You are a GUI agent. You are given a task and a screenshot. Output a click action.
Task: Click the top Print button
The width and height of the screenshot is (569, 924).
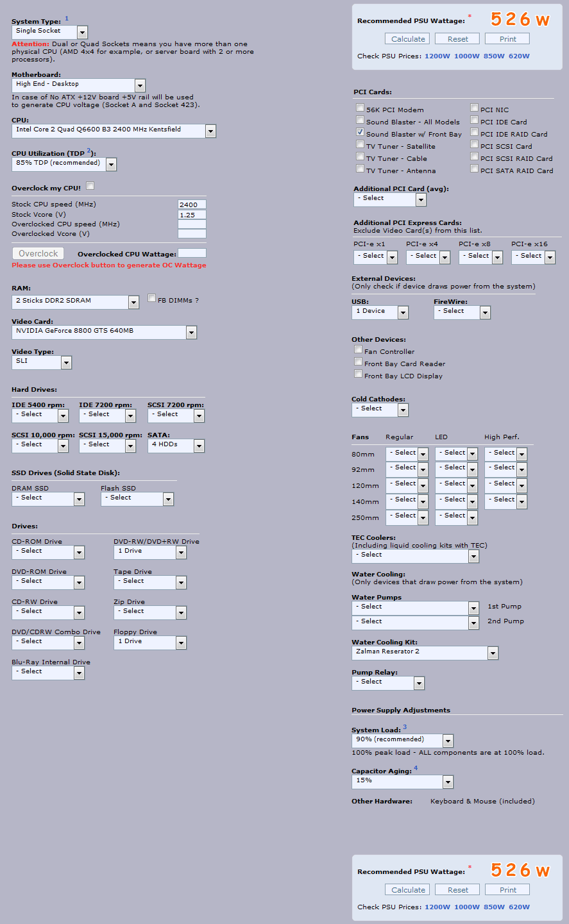tap(507, 39)
